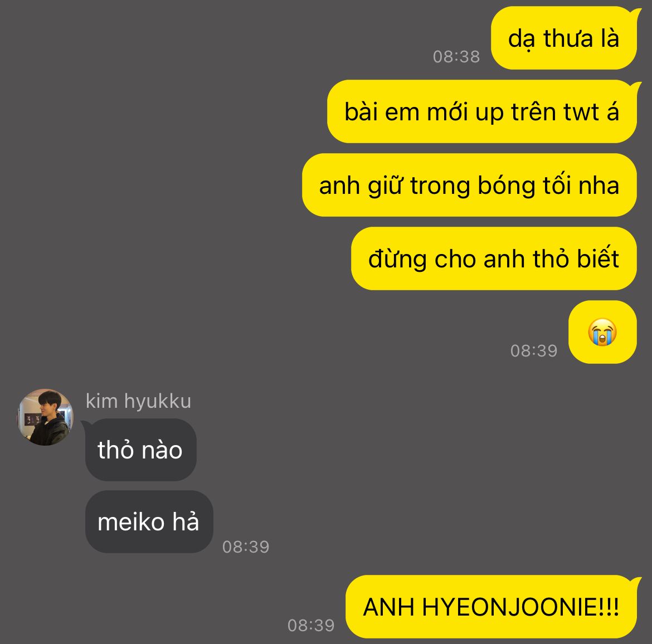Select the 'ANH HYEONJOONIE!!!' message bubble
This screenshot has width=652, height=644.
[491, 607]
